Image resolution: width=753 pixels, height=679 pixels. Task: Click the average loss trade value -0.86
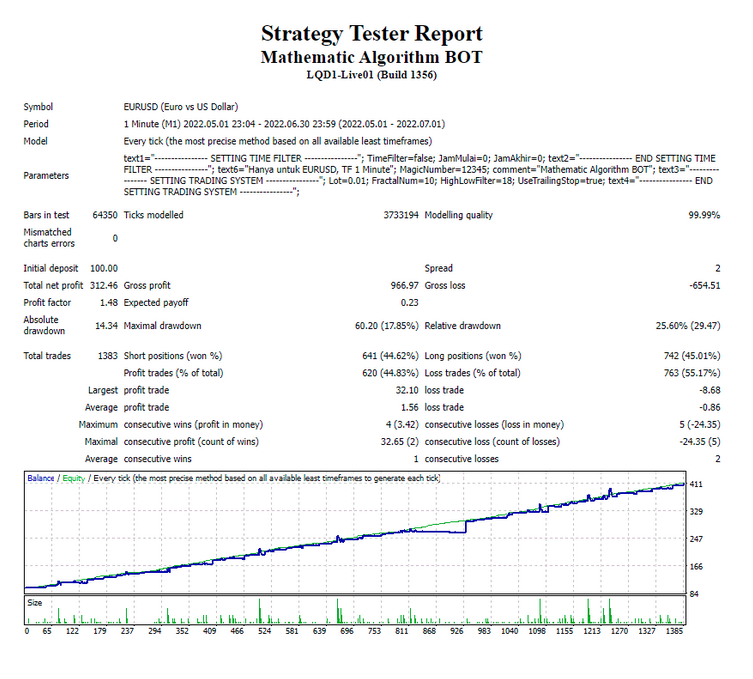coord(710,407)
